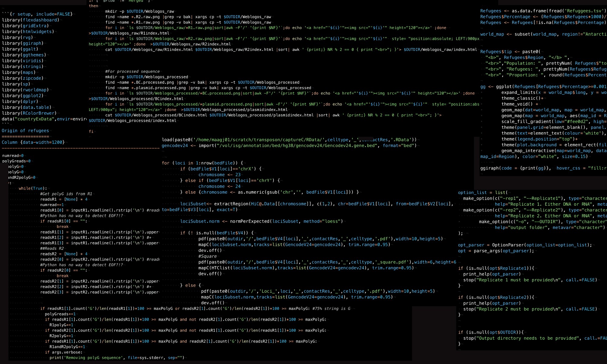Click the 'chromosome <- 23' assignment

[219, 175]
